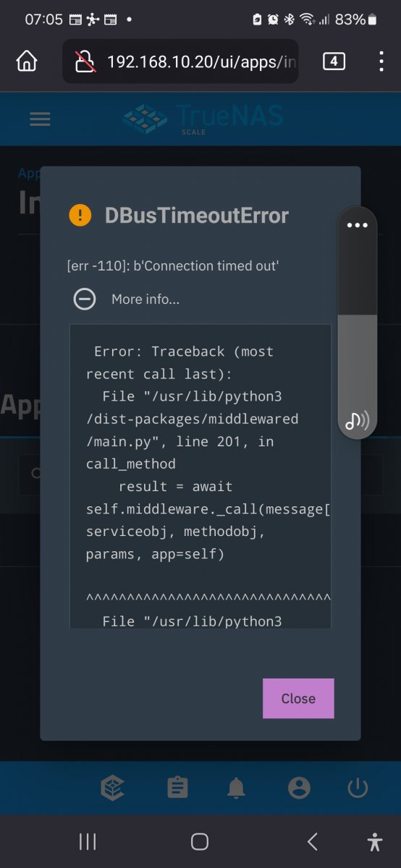Tap the Android back navigation arrow

click(x=313, y=841)
